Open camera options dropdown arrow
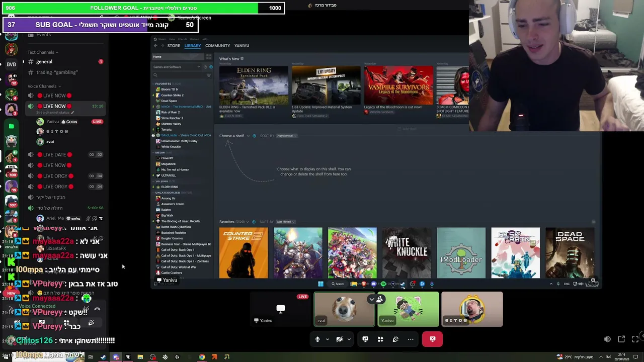Image resolution: width=644 pixels, height=362 pixels. [x=349, y=339]
